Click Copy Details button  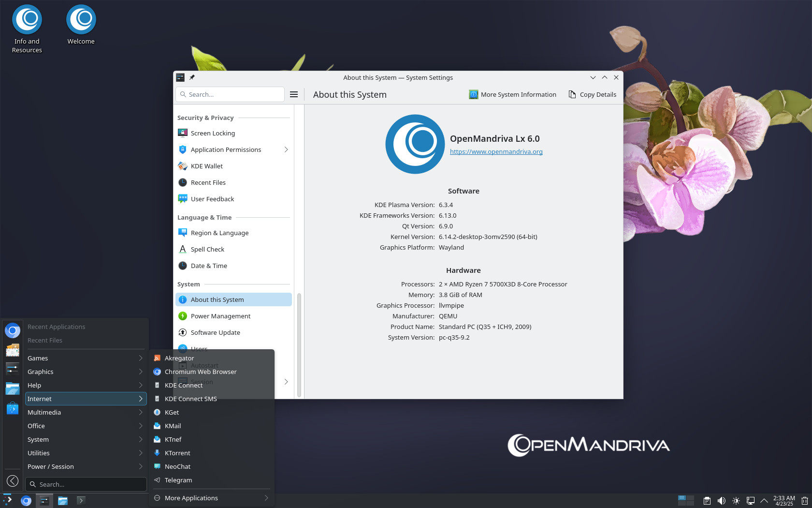click(593, 94)
